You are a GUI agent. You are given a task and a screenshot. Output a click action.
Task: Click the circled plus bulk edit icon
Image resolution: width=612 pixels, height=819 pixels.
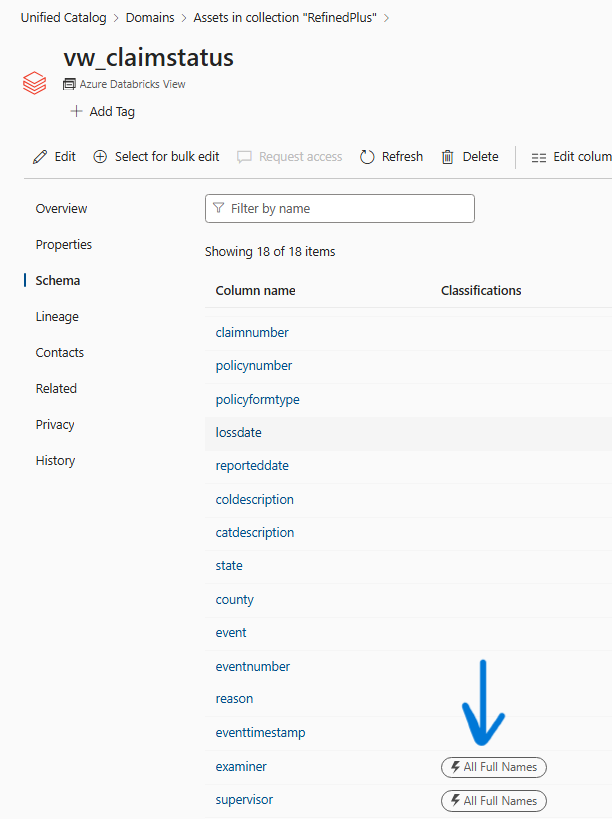[100, 157]
